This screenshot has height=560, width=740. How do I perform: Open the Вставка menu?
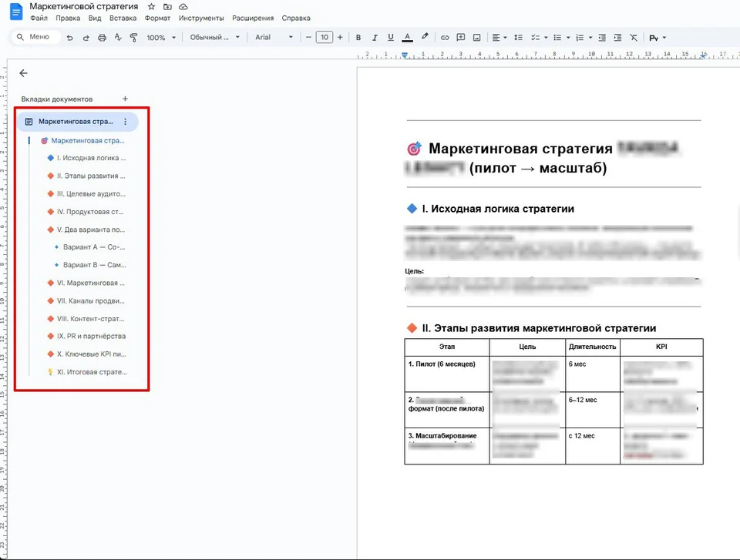123,18
